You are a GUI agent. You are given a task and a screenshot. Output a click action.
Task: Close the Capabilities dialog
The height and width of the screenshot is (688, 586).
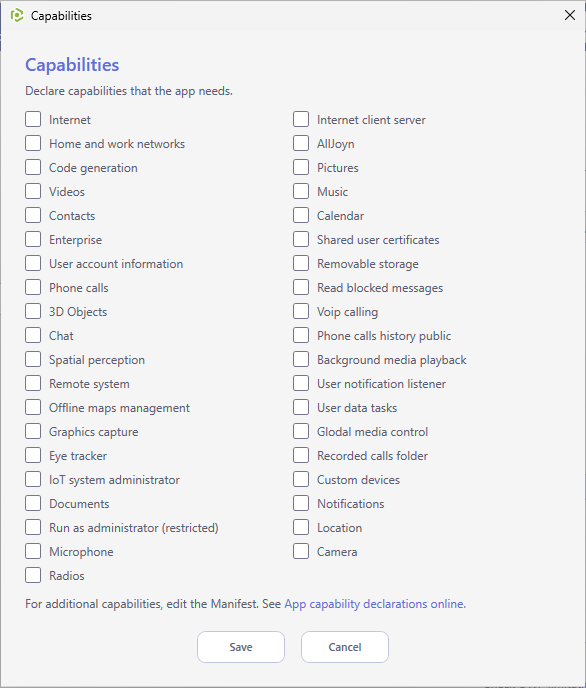click(x=570, y=15)
